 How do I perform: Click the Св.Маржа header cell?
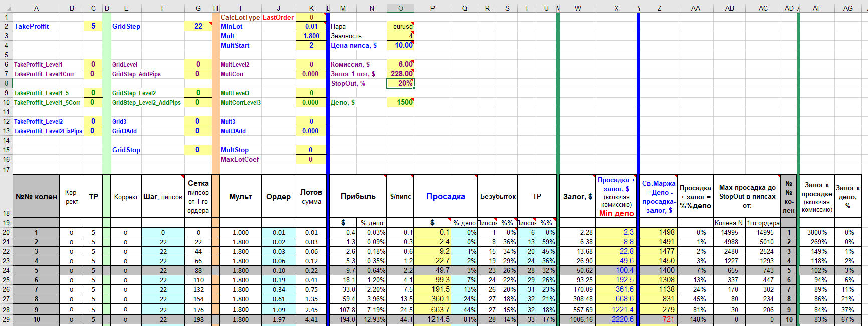click(x=659, y=196)
